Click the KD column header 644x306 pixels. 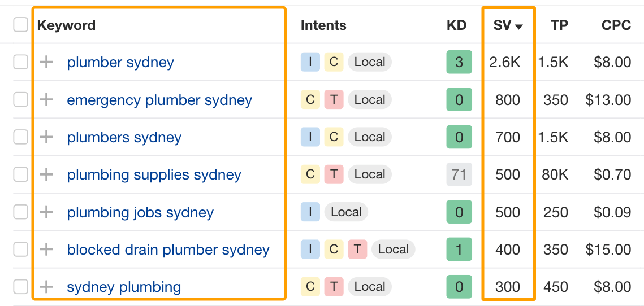click(456, 25)
